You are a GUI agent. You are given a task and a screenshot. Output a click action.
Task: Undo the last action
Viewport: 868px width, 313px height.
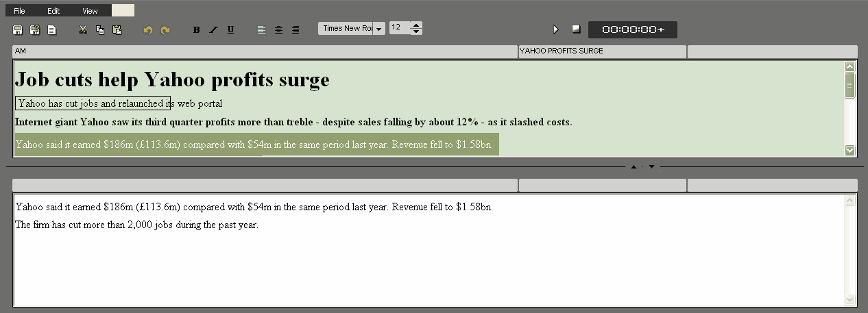coord(148,30)
